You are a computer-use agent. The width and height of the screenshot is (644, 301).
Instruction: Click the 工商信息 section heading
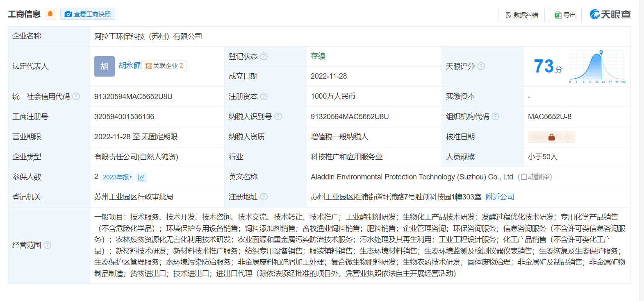point(24,14)
